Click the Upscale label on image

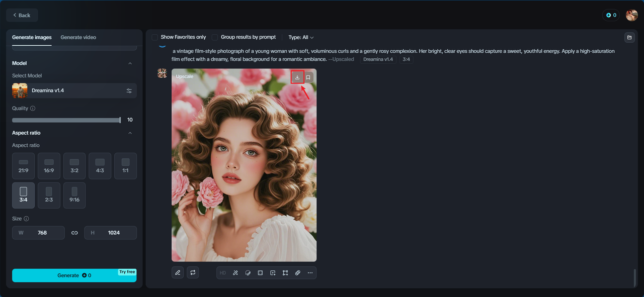tap(185, 76)
